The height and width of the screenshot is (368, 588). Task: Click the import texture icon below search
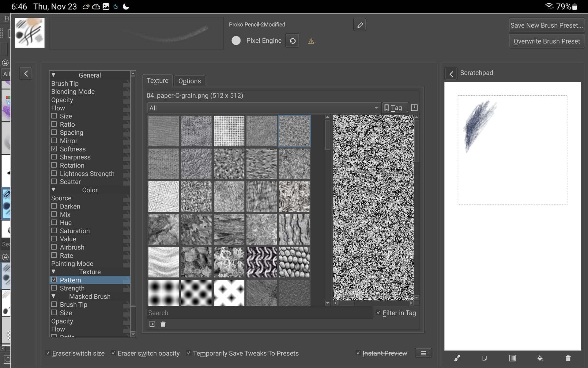[x=152, y=324]
